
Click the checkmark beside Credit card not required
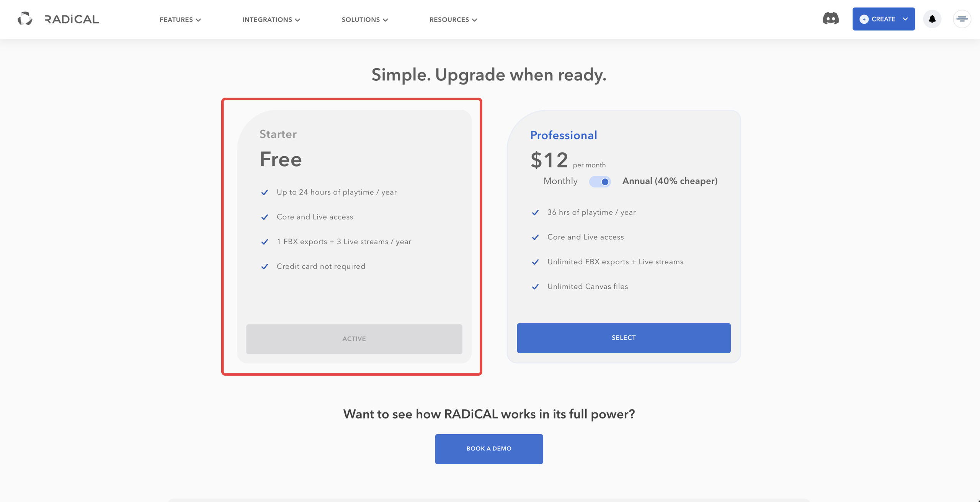click(x=265, y=267)
